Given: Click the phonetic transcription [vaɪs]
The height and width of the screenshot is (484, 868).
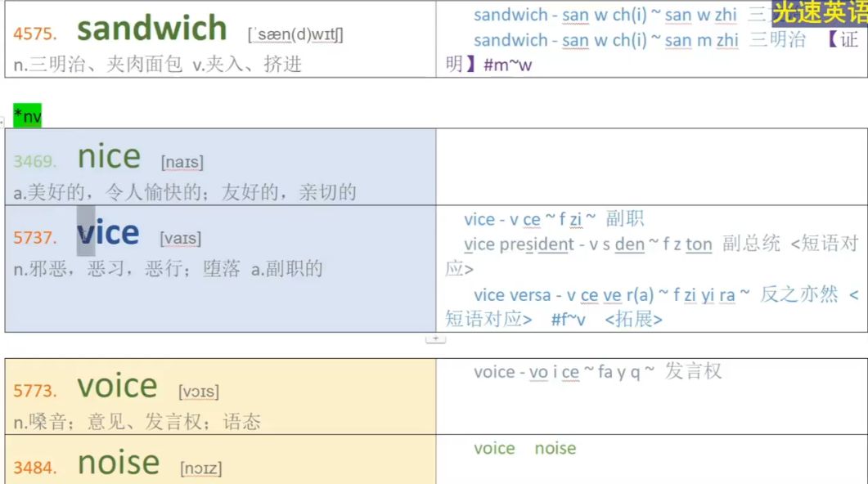Looking at the screenshot, I should (181, 239).
